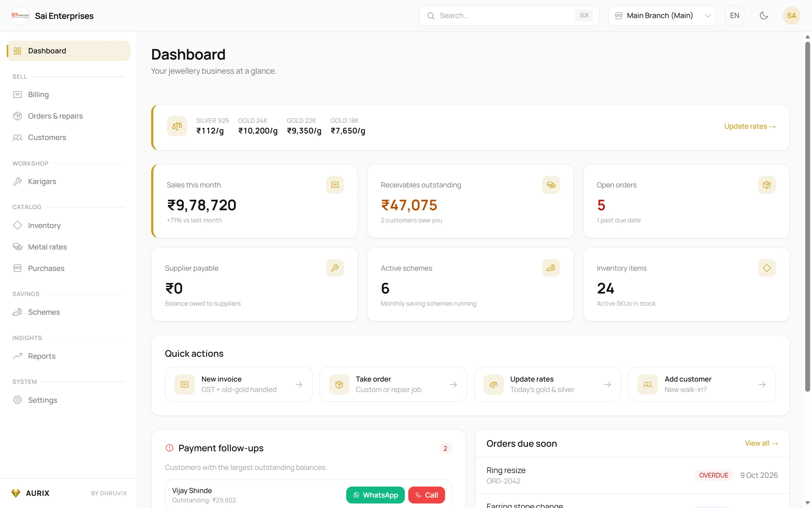Screen dimensions: 812x508
Task: Open Inventory from the sidebar
Action: coord(69,225)
